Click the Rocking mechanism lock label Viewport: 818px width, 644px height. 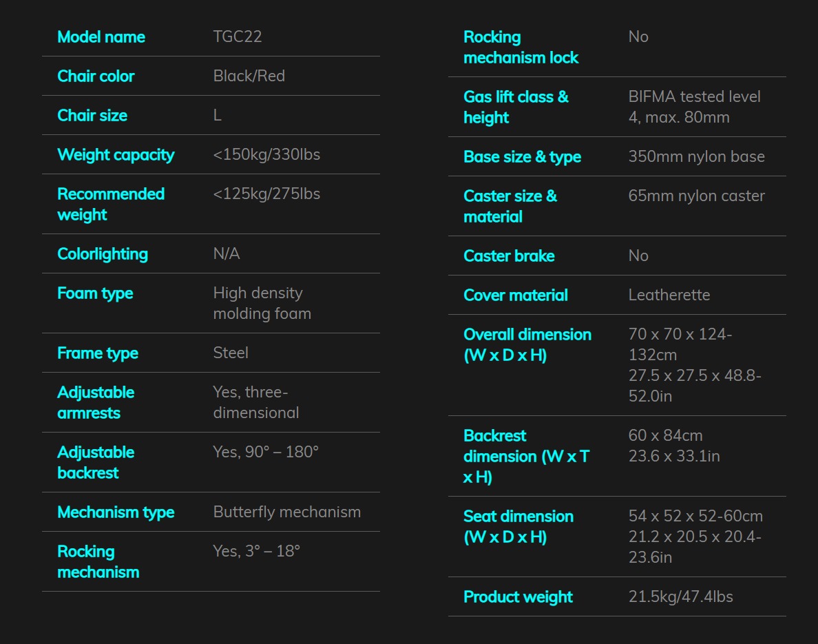pos(521,48)
